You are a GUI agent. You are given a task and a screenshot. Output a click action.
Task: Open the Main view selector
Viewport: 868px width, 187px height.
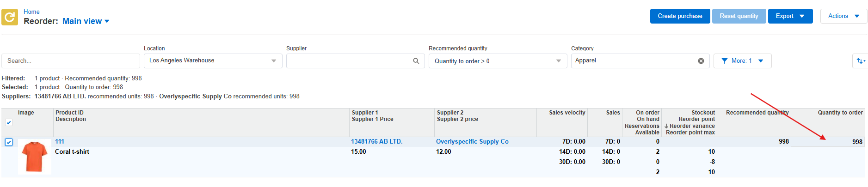(x=86, y=21)
